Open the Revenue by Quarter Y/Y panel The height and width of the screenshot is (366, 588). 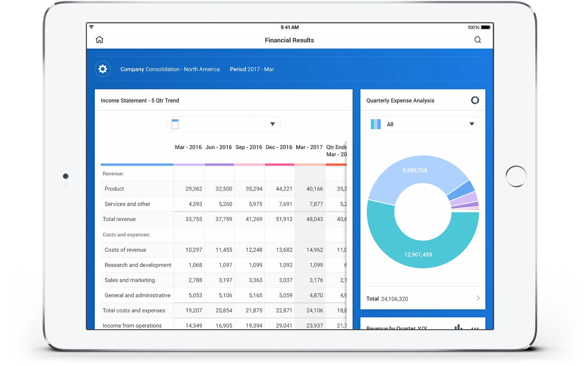[396, 327]
